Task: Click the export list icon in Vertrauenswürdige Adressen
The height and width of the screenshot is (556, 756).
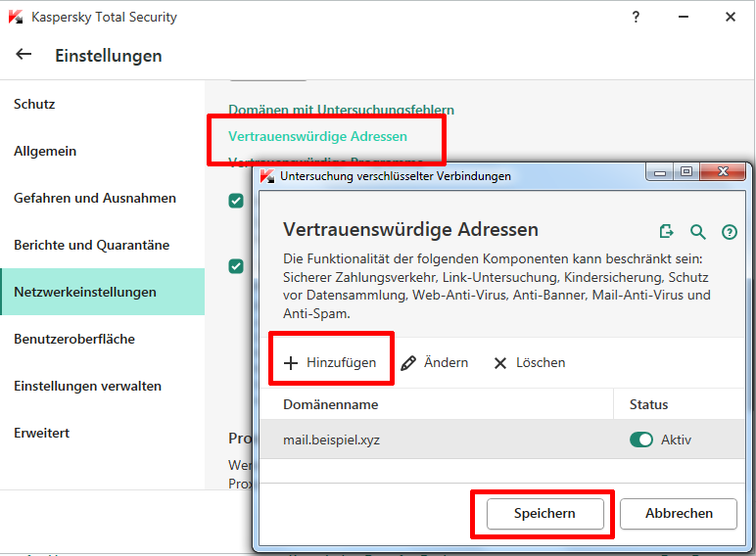Action: point(666,232)
